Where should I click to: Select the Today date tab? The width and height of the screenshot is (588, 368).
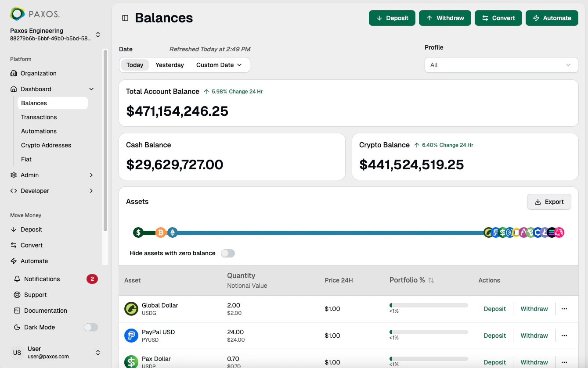[135, 65]
